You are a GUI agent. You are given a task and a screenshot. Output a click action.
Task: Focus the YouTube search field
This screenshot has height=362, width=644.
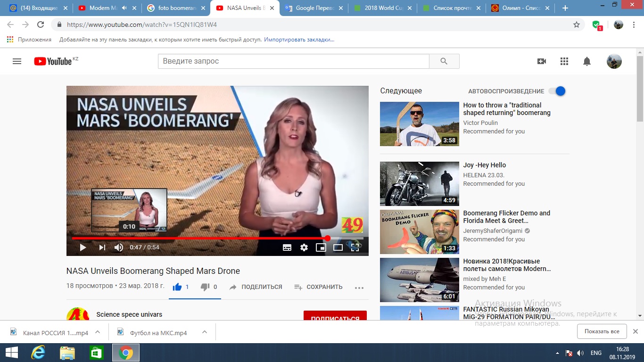(294, 61)
